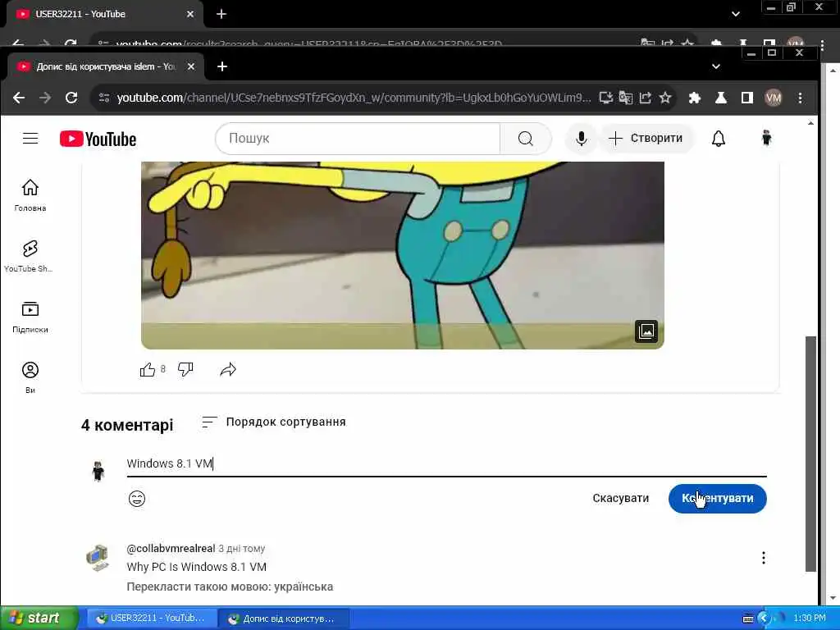Start voice search with the microphone icon
This screenshot has width=840, height=630.
582,138
